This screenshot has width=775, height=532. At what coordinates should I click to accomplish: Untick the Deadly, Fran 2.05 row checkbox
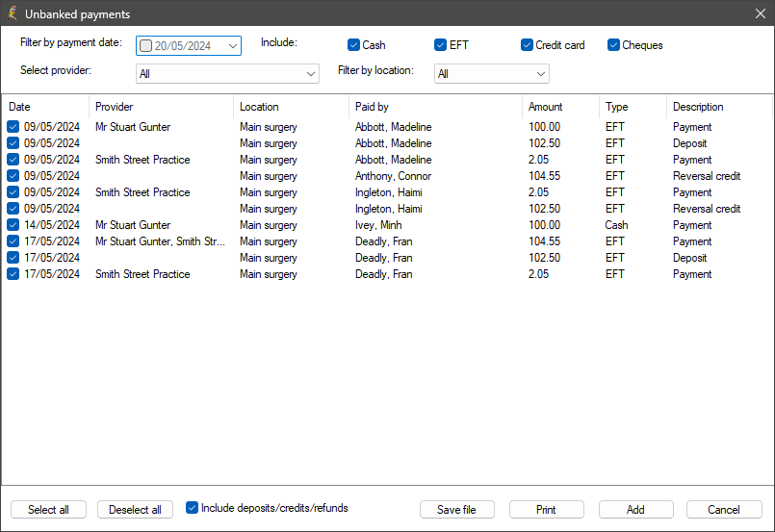(x=13, y=273)
